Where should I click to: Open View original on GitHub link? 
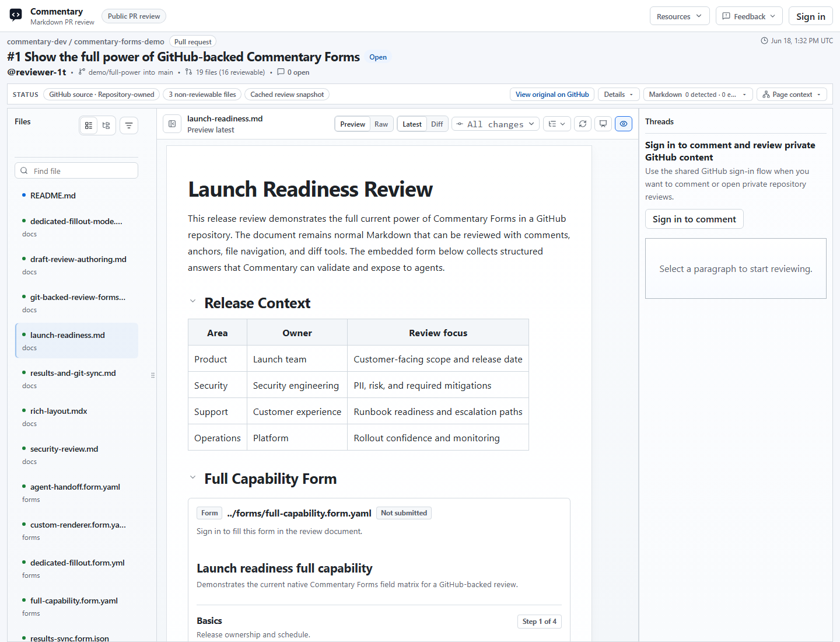click(552, 95)
